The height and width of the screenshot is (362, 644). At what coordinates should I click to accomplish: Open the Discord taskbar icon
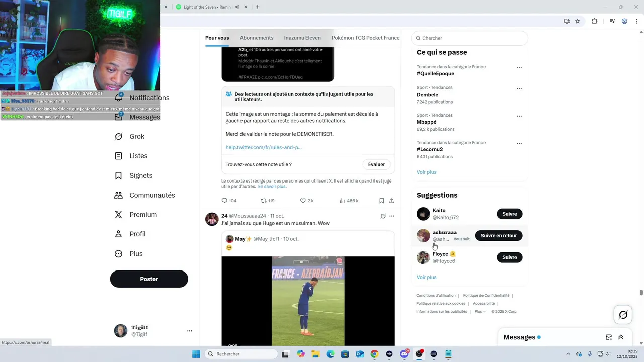pos(404,354)
